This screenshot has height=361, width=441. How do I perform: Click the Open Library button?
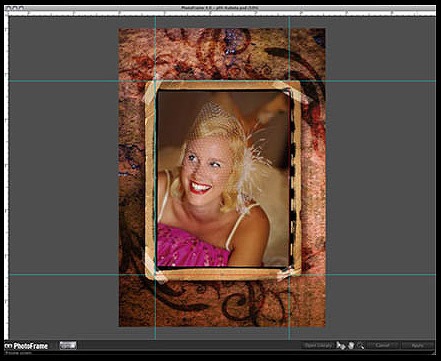[x=318, y=345]
